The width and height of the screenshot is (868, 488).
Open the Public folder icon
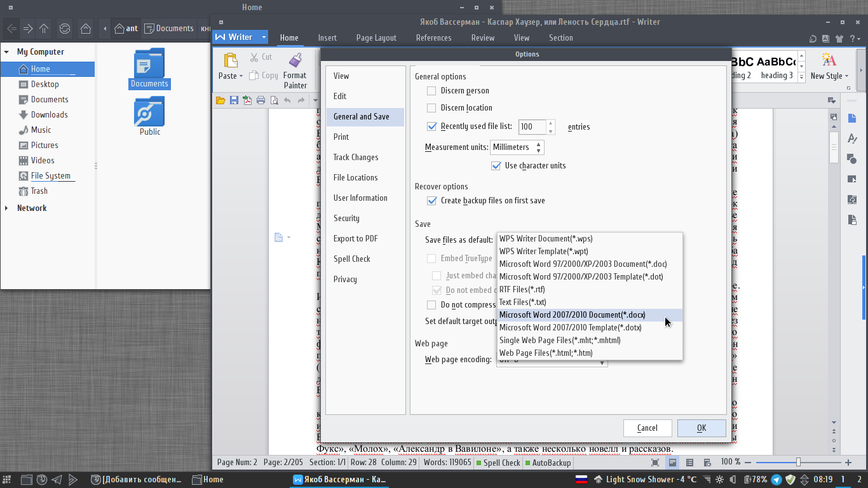point(149,111)
